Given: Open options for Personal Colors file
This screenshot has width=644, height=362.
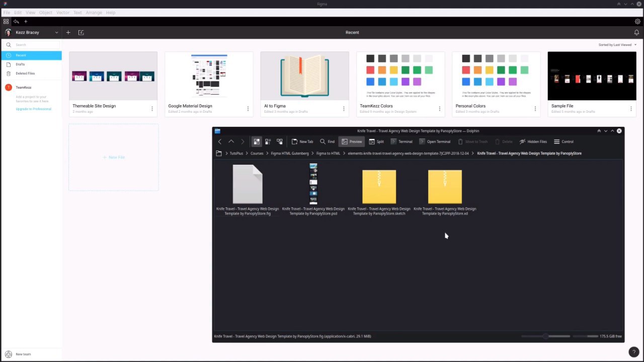Looking at the screenshot, I should pos(535,109).
